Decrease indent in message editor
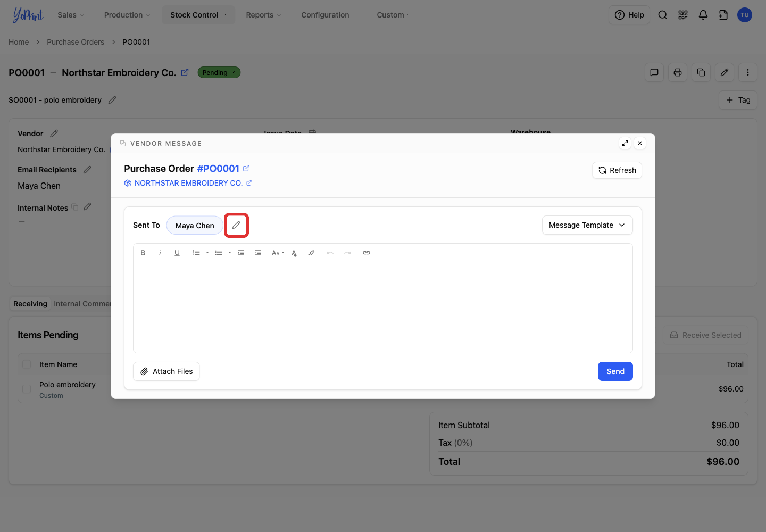The width and height of the screenshot is (766, 532). (x=241, y=253)
